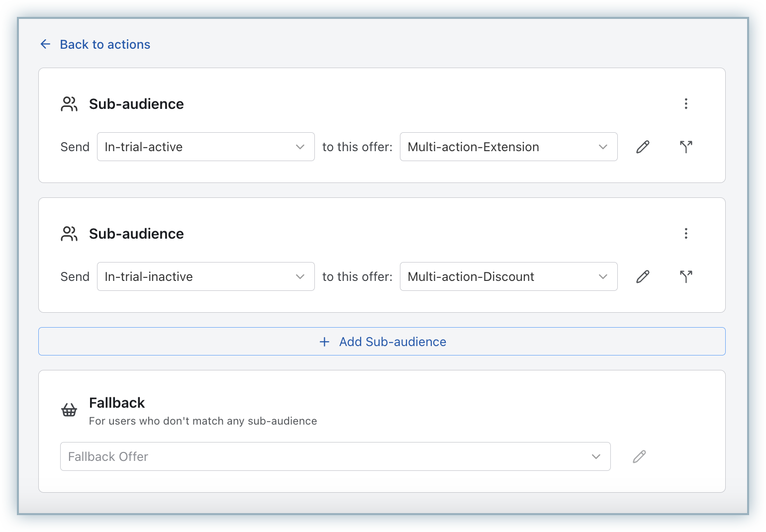Click the people icon of the In-trial-inactive Sub-audience
766x532 pixels.
[x=69, y=234]
